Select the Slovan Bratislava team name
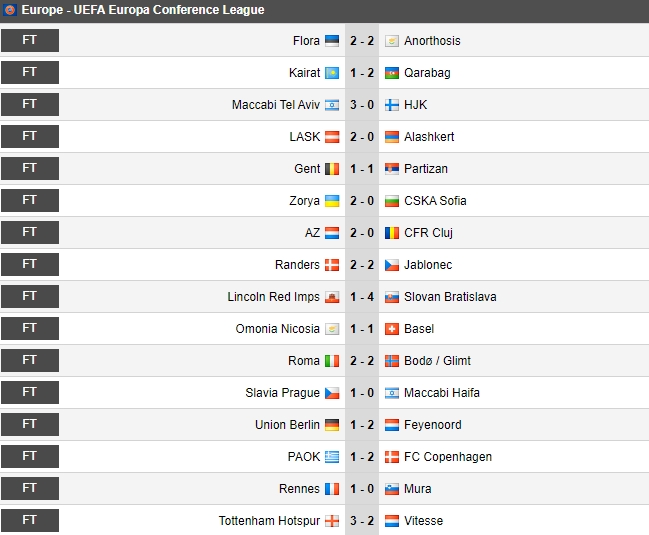649x535 pixels. coord(450,297)
